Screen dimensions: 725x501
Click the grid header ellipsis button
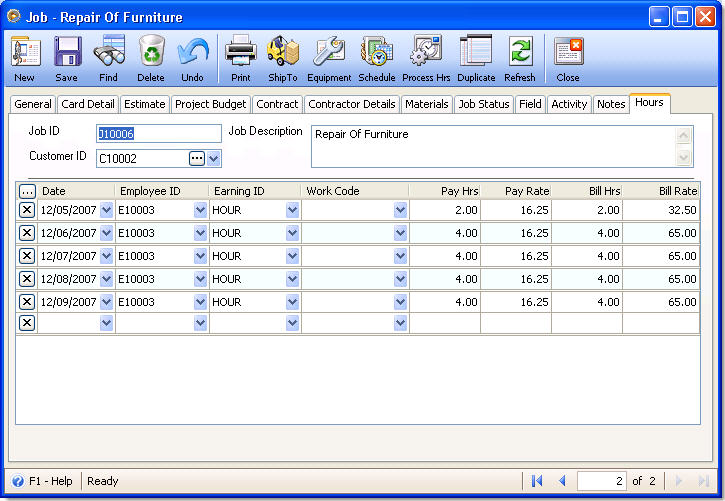27,191
